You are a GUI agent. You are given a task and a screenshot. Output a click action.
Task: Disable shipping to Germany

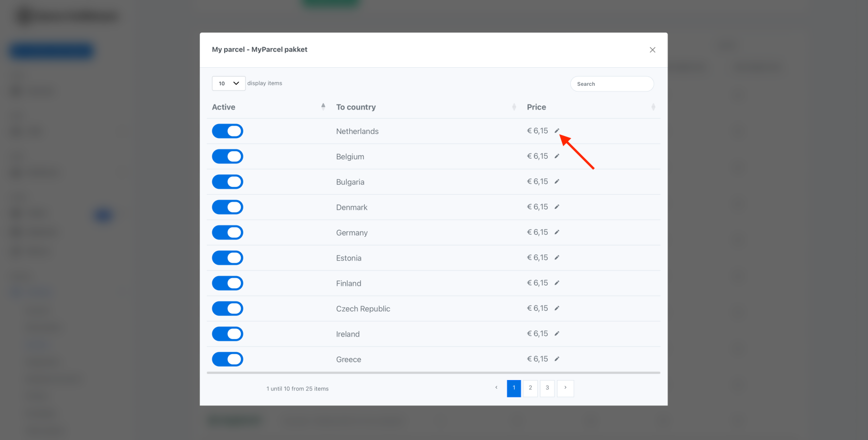(x=227, y=233)
